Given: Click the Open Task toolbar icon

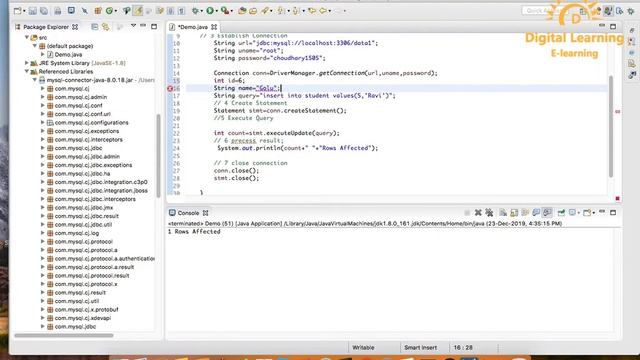Looking at the screenshot, I should point(253,11).
